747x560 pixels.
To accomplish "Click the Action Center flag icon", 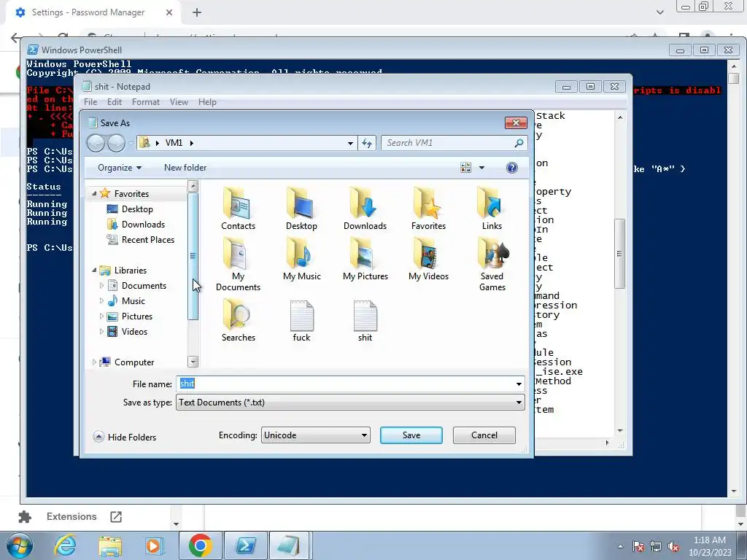I will [x=638, y=547].
